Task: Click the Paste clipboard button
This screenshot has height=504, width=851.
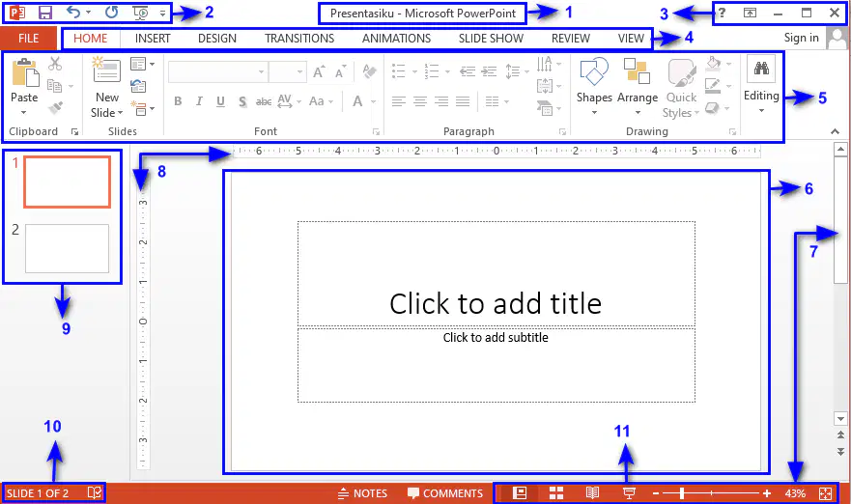Action: pyautogui.click(x=24, y=72)
